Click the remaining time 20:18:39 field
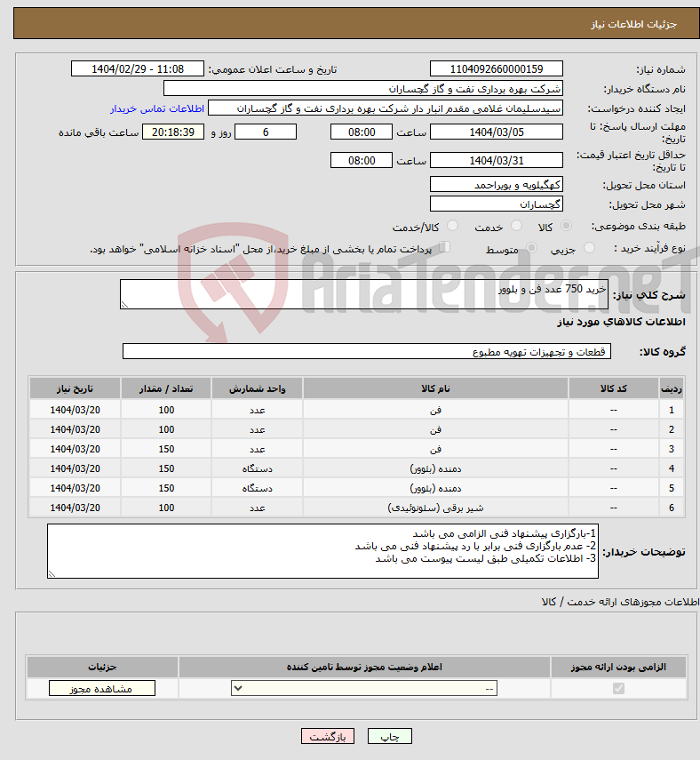The width and height of the screenshot is (700, 760). coord(173,132)
